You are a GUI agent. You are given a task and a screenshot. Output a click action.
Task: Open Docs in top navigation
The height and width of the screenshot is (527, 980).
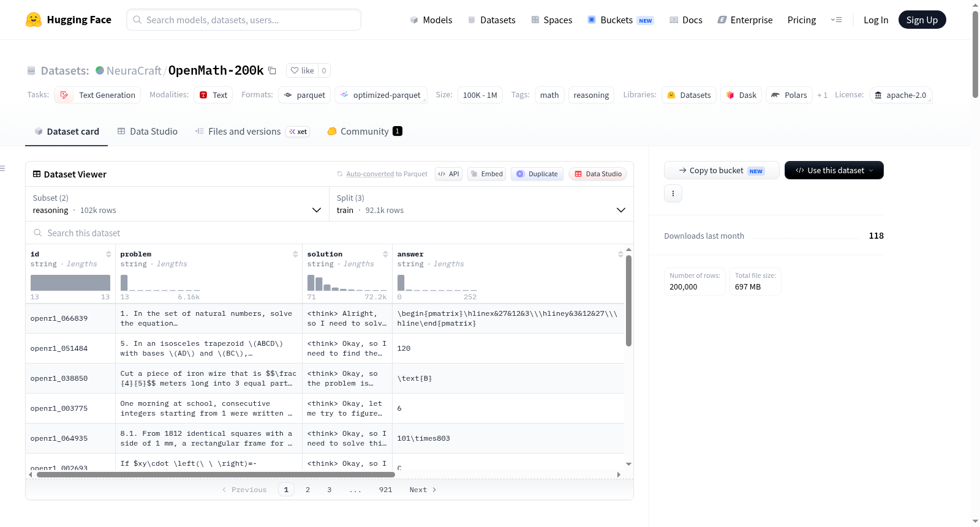point(686,20)
